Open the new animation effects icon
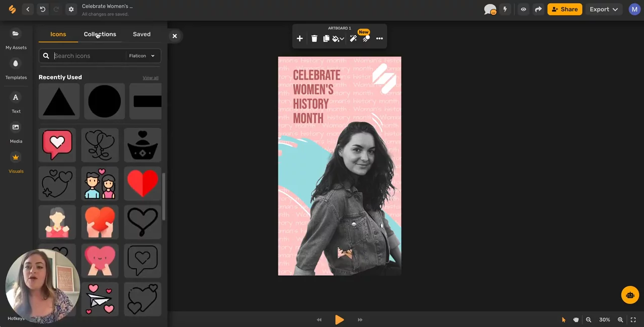 tap(366, 39)
